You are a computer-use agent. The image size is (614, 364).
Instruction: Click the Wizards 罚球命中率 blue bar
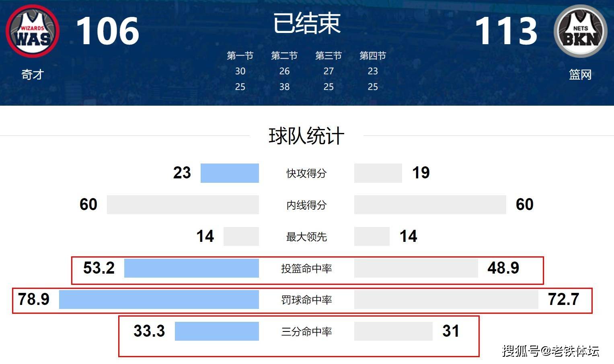point(159,300)
